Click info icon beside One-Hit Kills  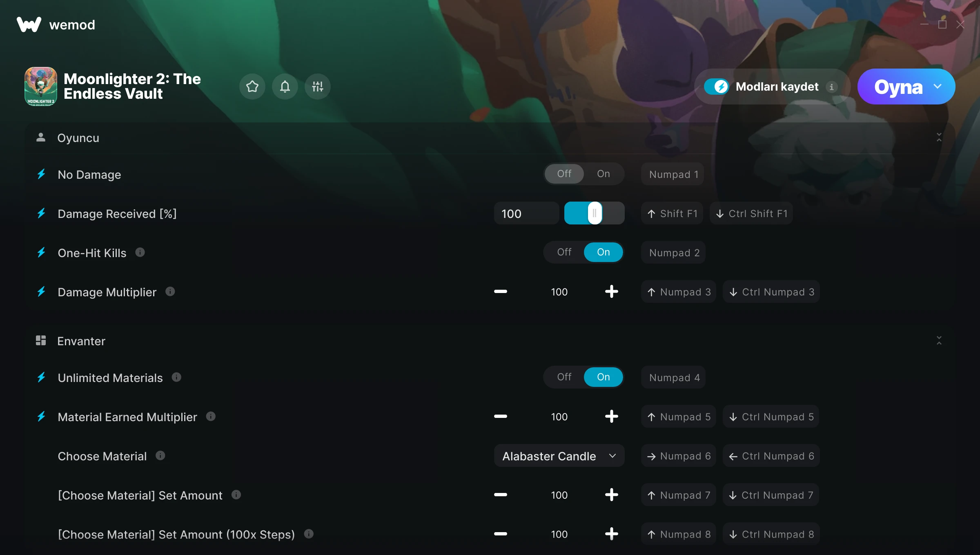coord(140,252)
